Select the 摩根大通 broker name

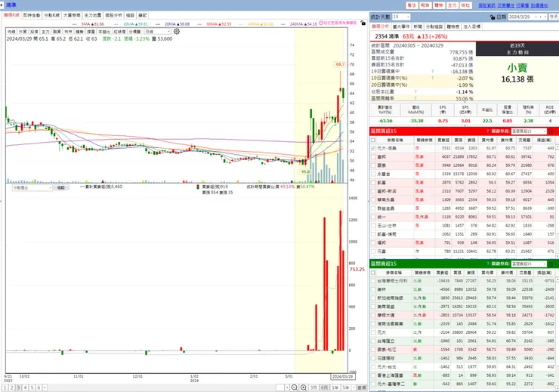pyautogui.click(x=386, y=316)
